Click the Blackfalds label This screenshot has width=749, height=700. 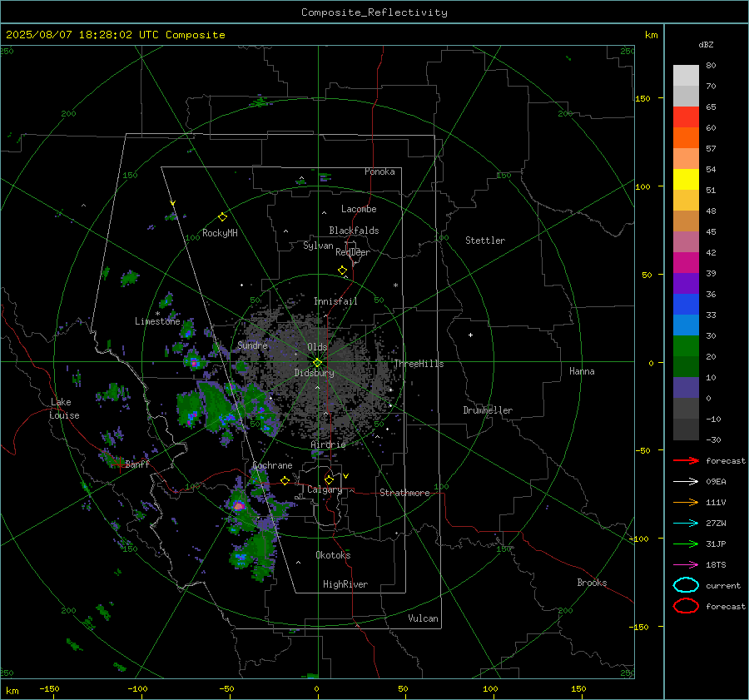354,231
